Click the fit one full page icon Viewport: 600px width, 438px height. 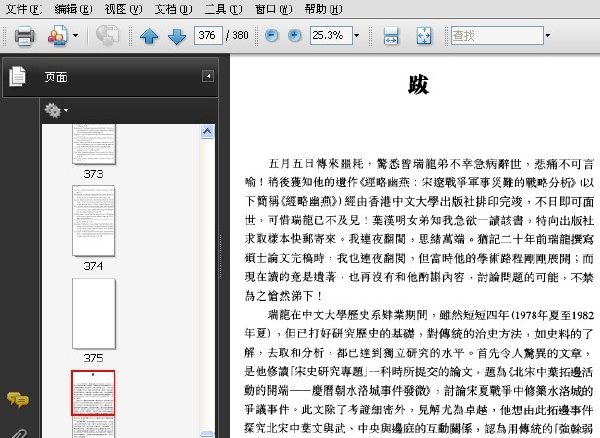click(x=424, y=36)
